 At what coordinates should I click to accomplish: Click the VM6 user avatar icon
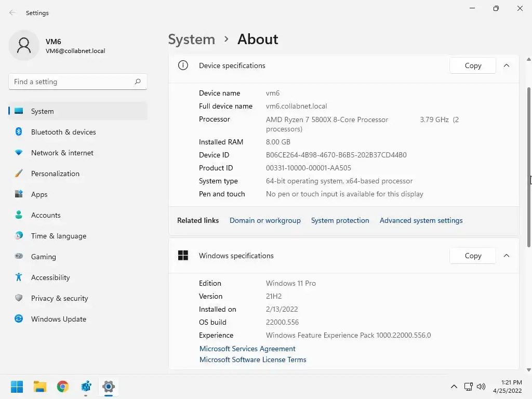tap(24, 46)
